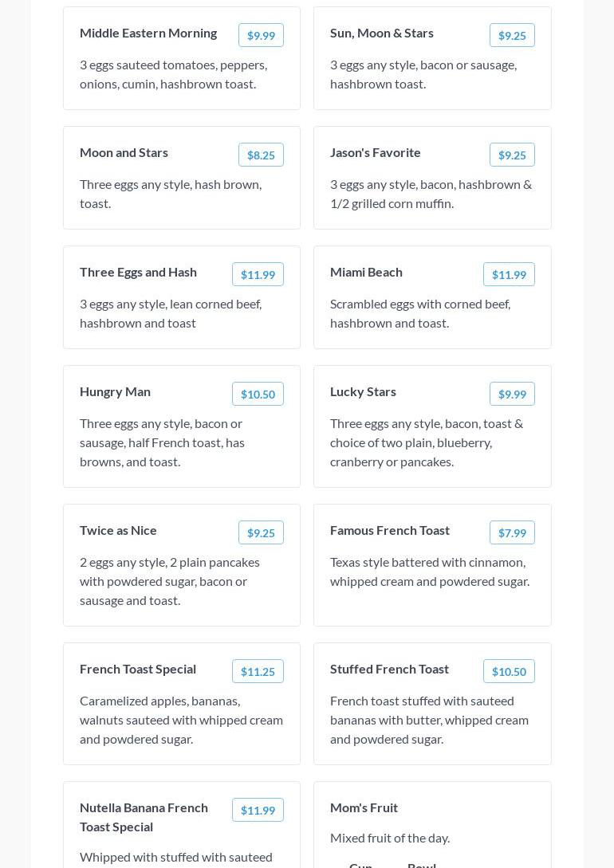Click the Lucky Stars $9.99 price badge
Image resolution: width=614 pixels, height=868 pixels.
tap(512, 394)
